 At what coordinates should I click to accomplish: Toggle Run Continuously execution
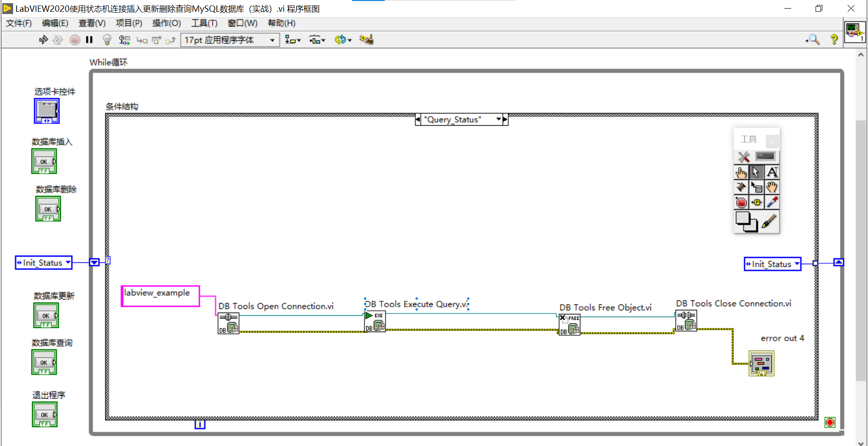pos(58,40)
